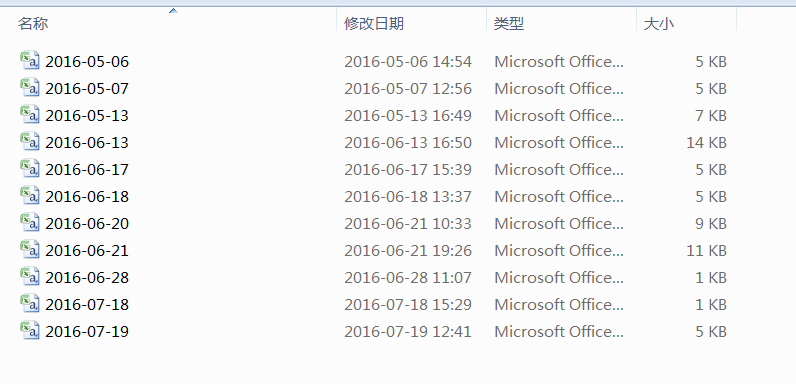
Task: Click modified date 2016-06-21 10:33
Action: coord(408,223)
